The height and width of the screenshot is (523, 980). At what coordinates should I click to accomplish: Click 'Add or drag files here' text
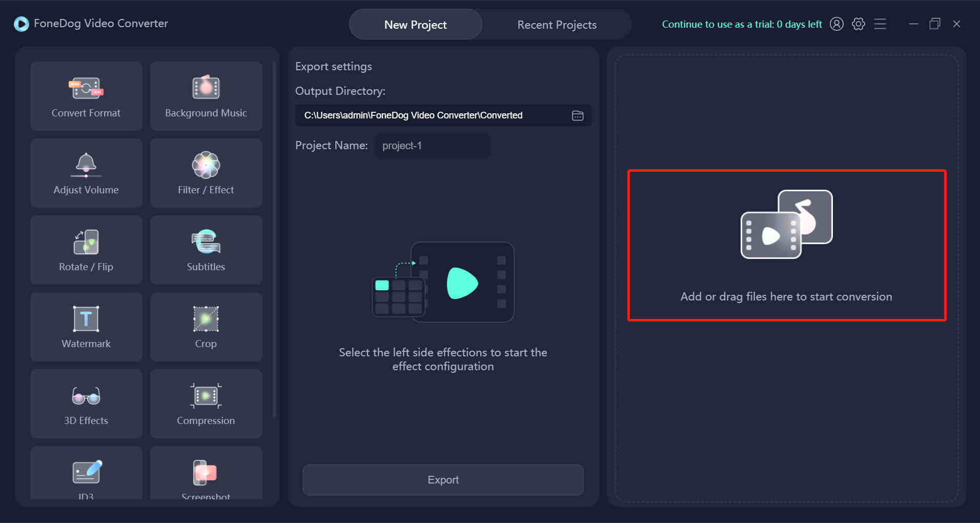point(786,296)
